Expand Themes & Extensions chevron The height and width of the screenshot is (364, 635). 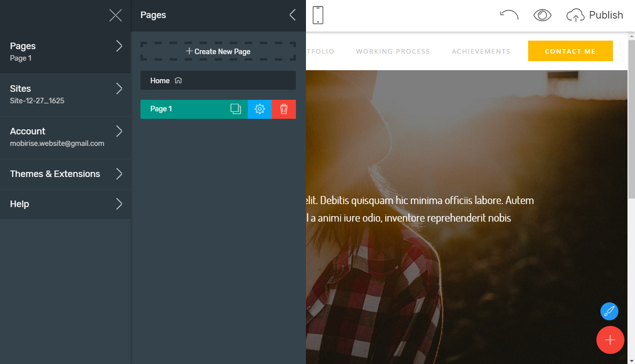coord(119,174)
